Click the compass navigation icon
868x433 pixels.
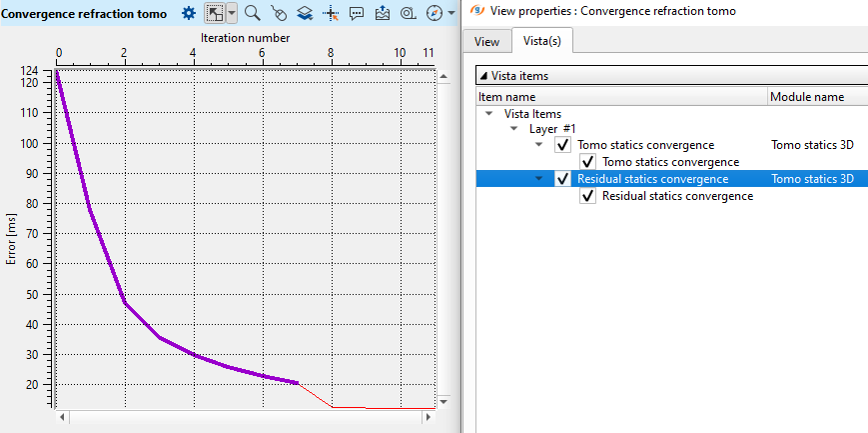434,13
